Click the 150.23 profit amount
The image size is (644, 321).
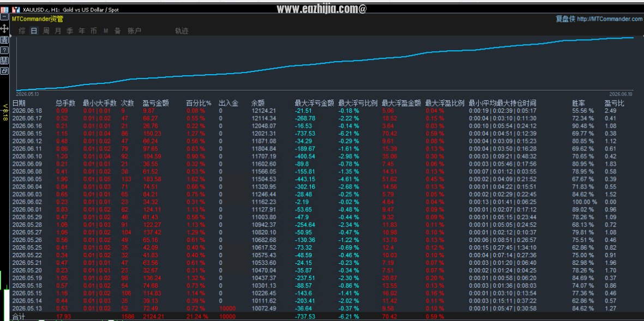tap(152, 134)
